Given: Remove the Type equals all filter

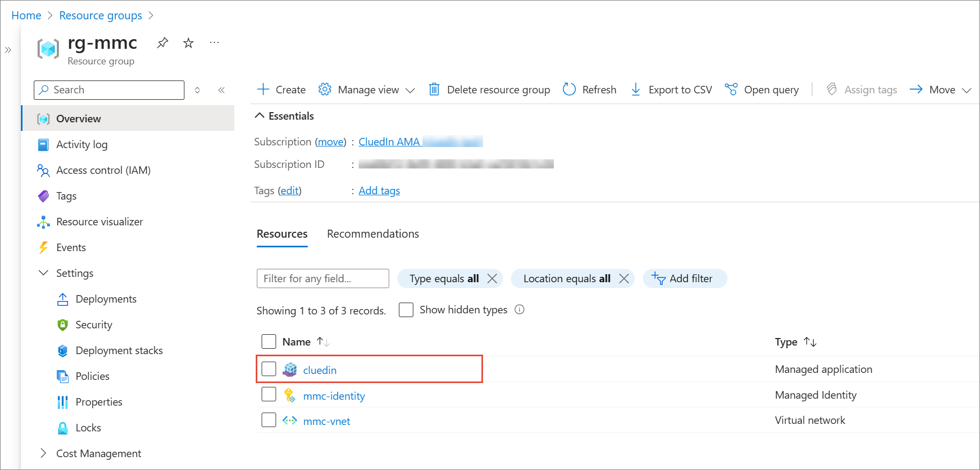Looking at the screenshot, I should pos(492,278).
